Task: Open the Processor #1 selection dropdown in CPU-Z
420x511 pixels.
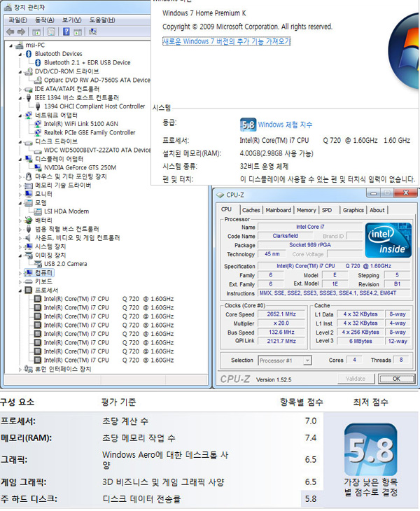Action: coord(285,360)
